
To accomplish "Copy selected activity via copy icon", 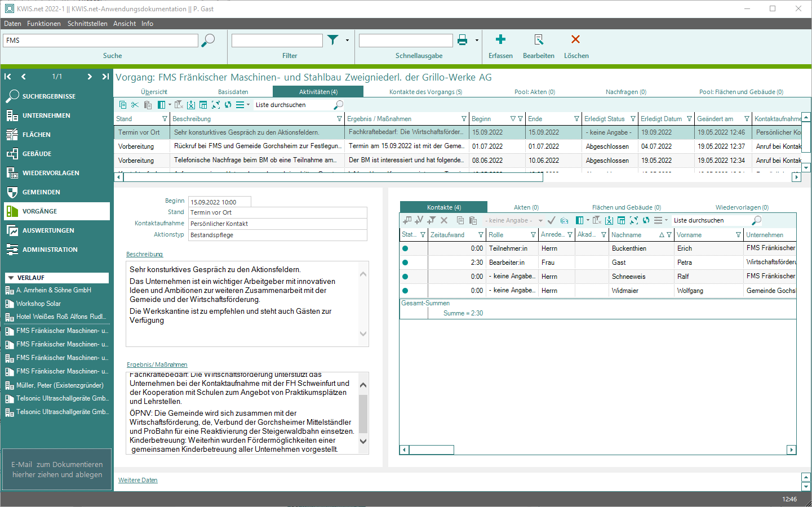I will point(123,105).
